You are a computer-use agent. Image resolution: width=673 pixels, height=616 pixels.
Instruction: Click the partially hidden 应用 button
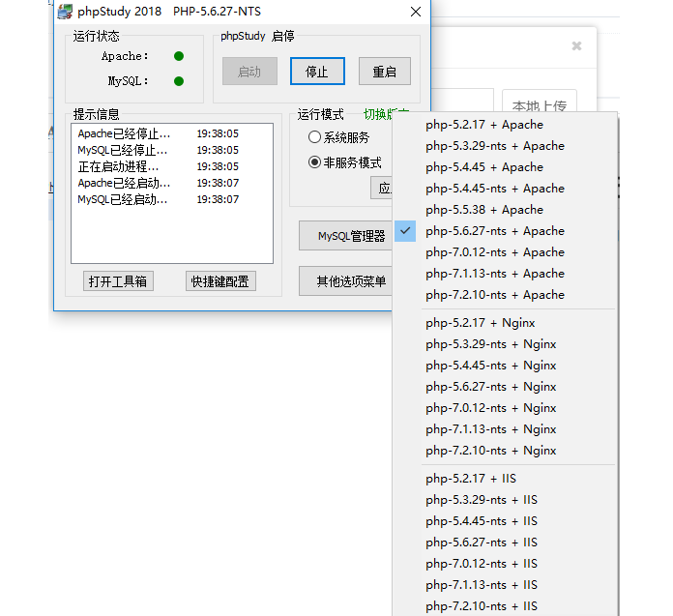pos(382,188)
